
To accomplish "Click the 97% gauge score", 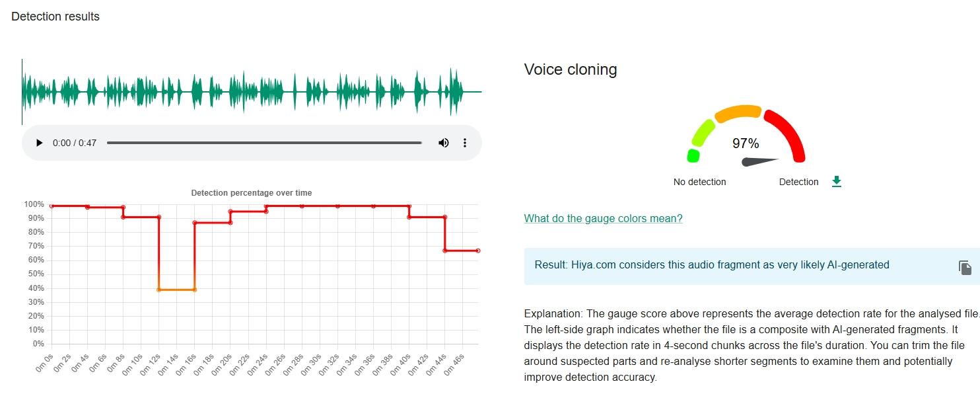I will (746, 143).
